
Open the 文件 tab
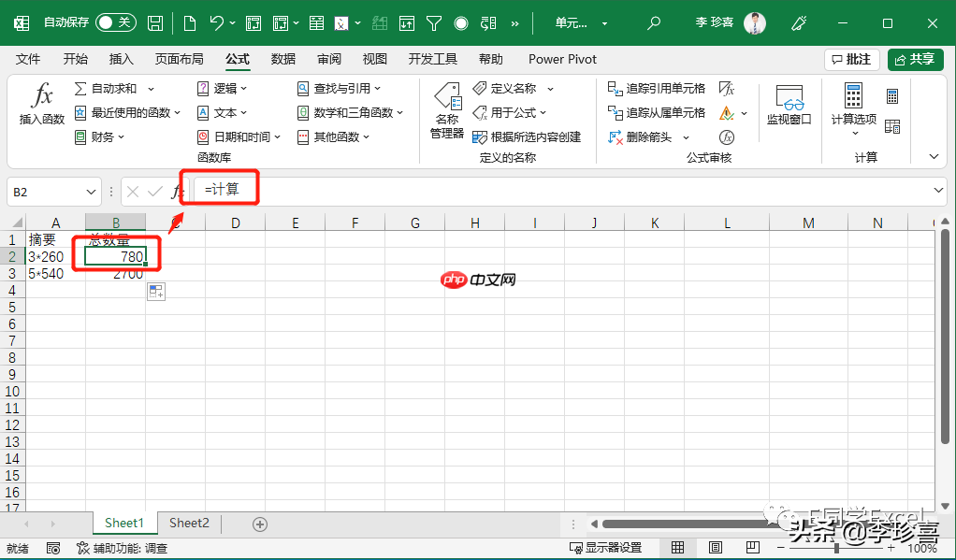click(x=28, y=59)
